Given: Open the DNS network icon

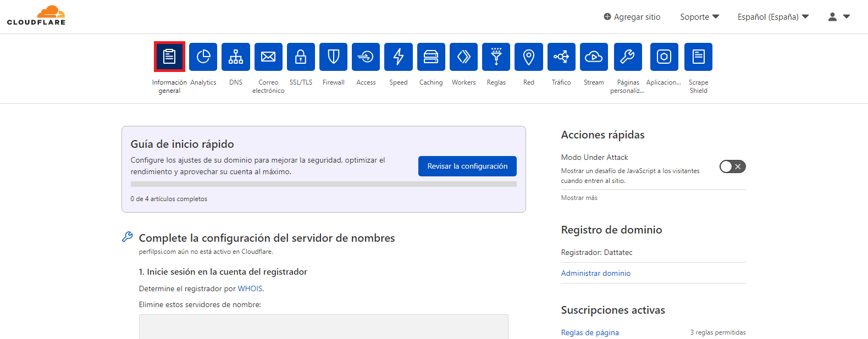Looking at the screenshot, I should tap(236, 57).
